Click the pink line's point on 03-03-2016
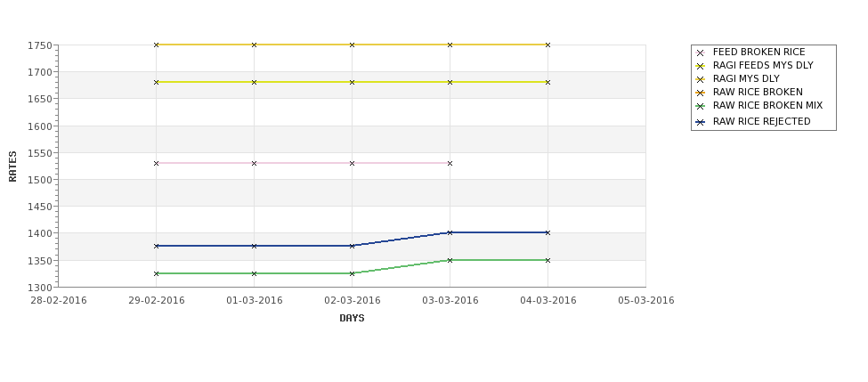Viewport: 868px width, 382px height. coord(450,163)
